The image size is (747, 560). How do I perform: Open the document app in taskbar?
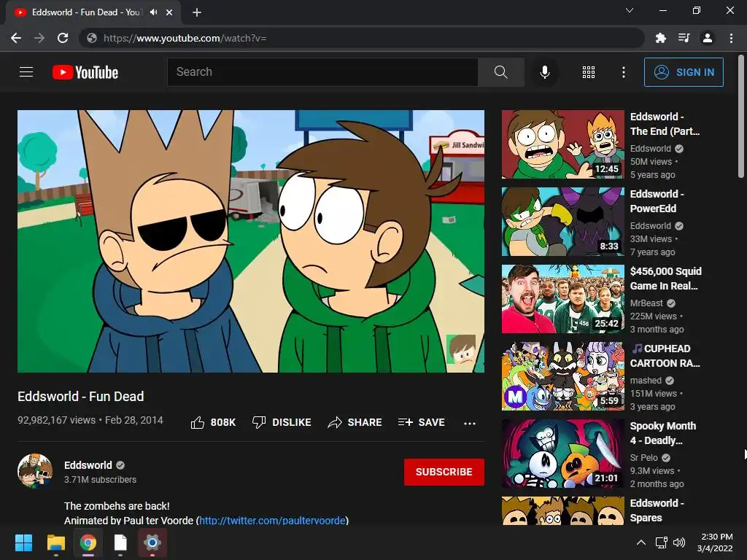pyautogui.click(x=120, y=542)
